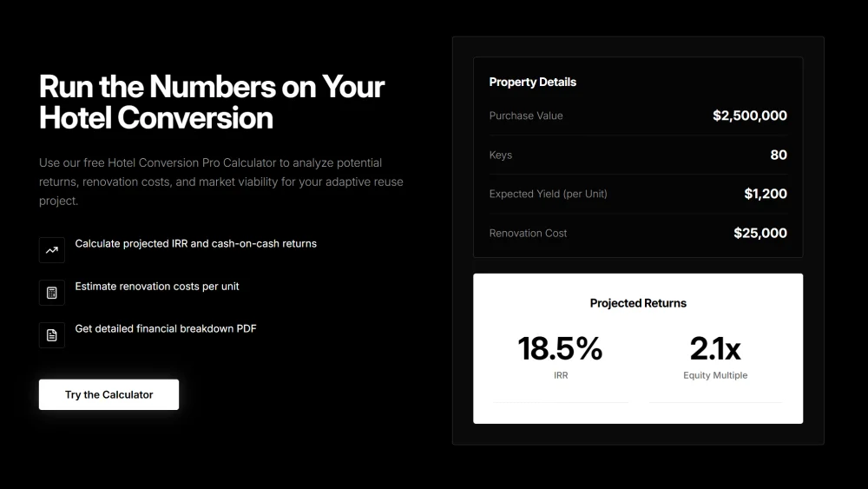This screenshot has width=868, height=489.
Task: Select the Renovation Cost value $25,000
Action: click(x=760, y=233)
